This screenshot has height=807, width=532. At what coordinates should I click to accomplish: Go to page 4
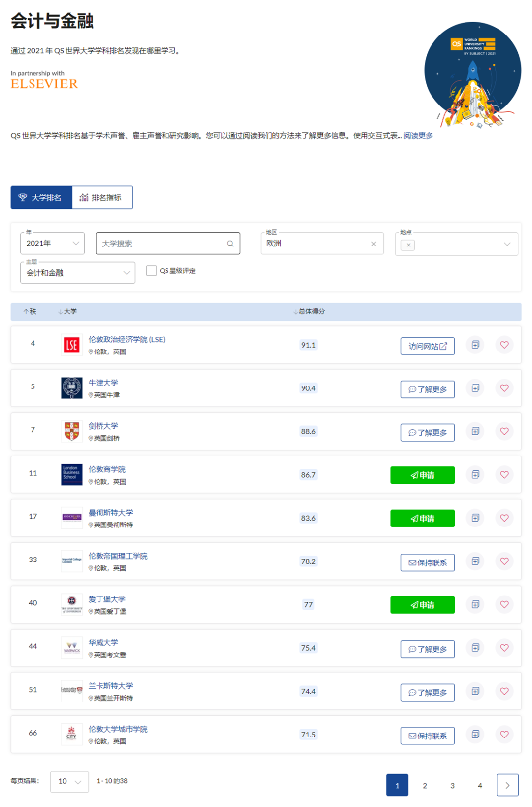pyautogui.click(x=480, y=785)
